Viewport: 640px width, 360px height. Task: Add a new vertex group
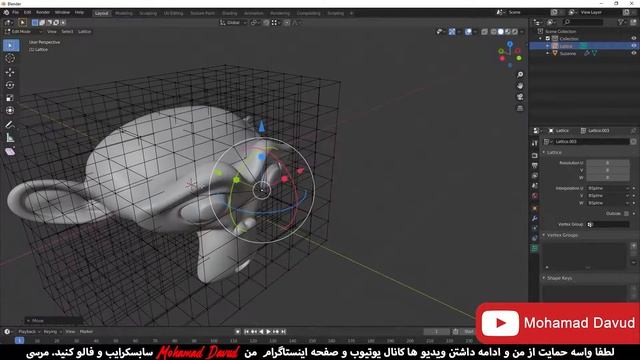point(633,246)
